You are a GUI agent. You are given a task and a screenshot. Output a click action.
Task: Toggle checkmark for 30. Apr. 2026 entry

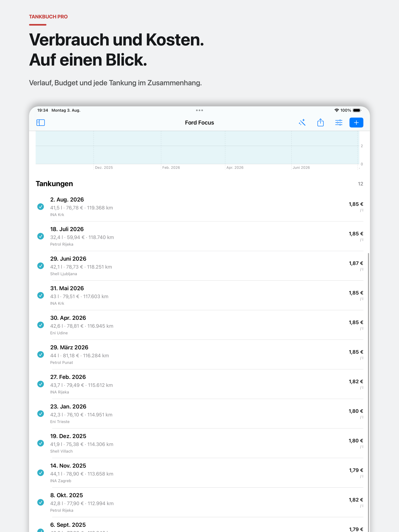(41, 325)
